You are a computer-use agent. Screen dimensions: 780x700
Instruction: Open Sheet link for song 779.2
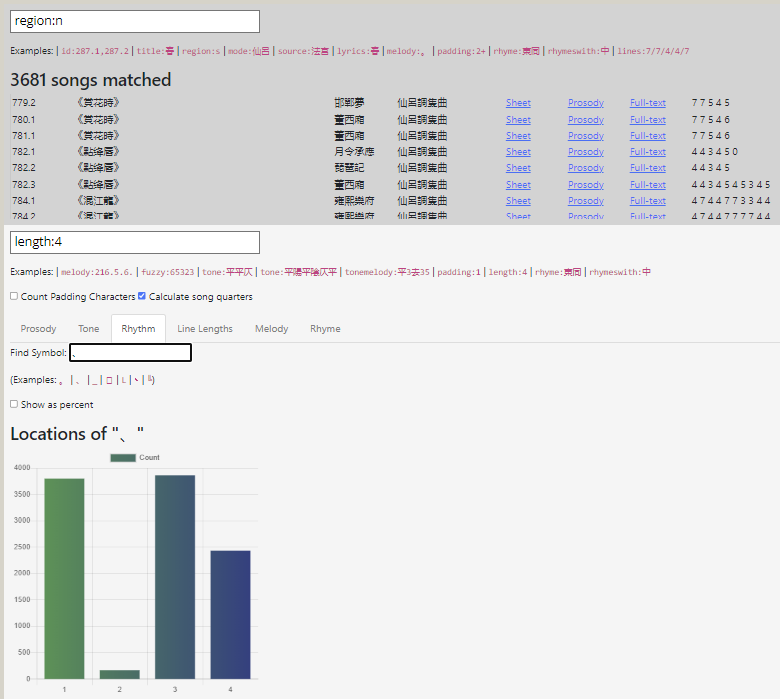click(518, 103)
